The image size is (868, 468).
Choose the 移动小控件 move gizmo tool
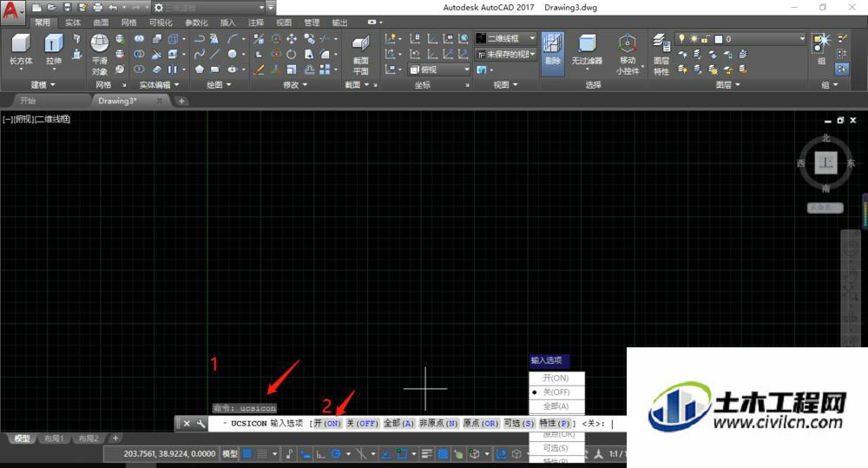[628, 55]
